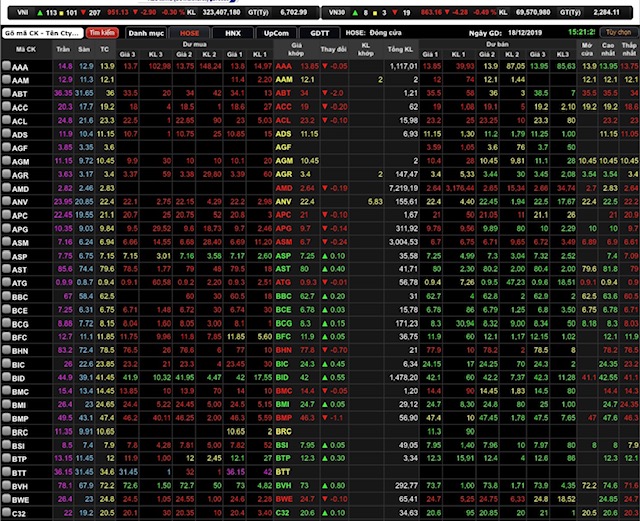640x521 pixels.
Task: Focus the stock code search field
Action: pyautogui.click(x=42, y=33)
